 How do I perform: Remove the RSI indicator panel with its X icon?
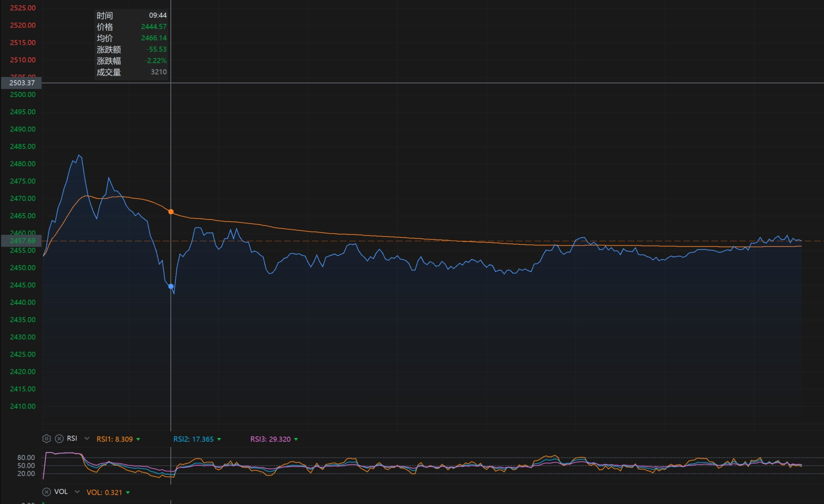[59, 439]
